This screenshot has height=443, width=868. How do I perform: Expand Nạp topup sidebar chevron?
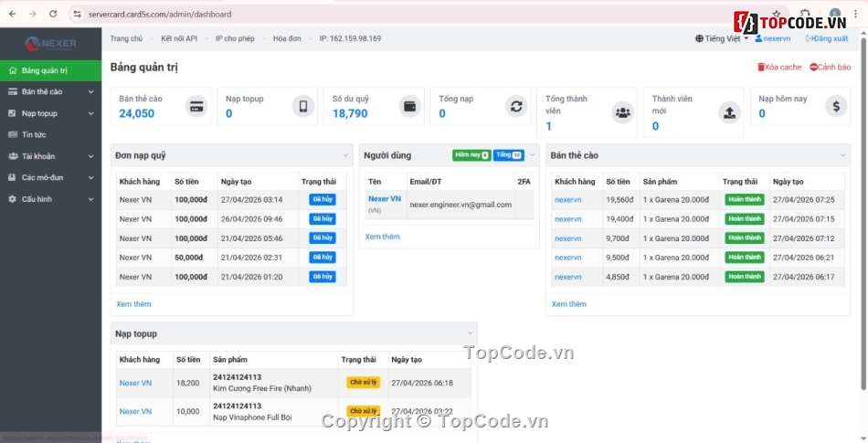[90, 113]
